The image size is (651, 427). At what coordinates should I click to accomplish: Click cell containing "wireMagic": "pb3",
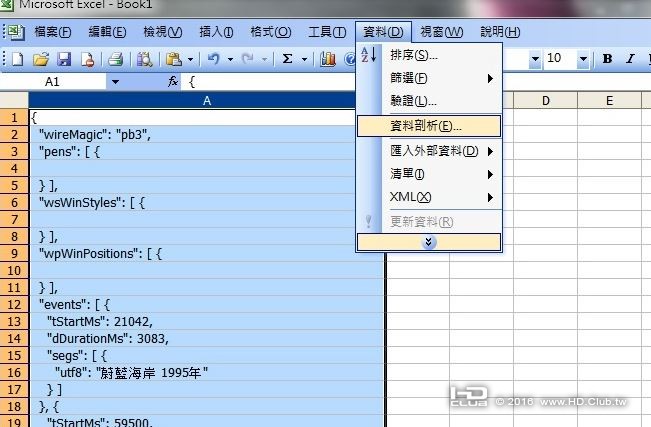click(x=207, y=135)
